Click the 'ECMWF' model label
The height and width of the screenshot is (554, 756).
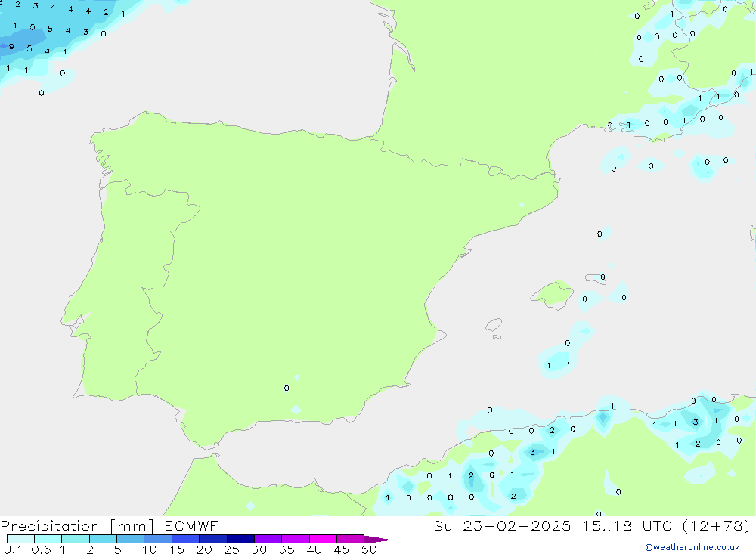click(191, 525)
